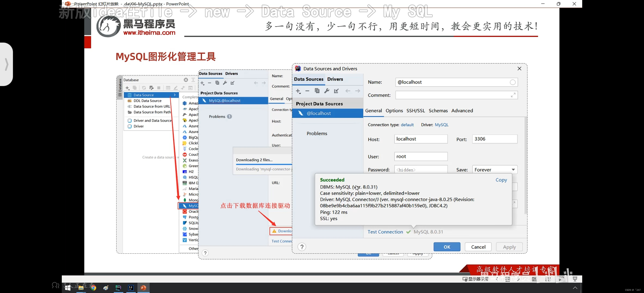Expand the Data Source submenu arrow
Image resolution: width=644 pixels, height=293 pixels.
174,95
